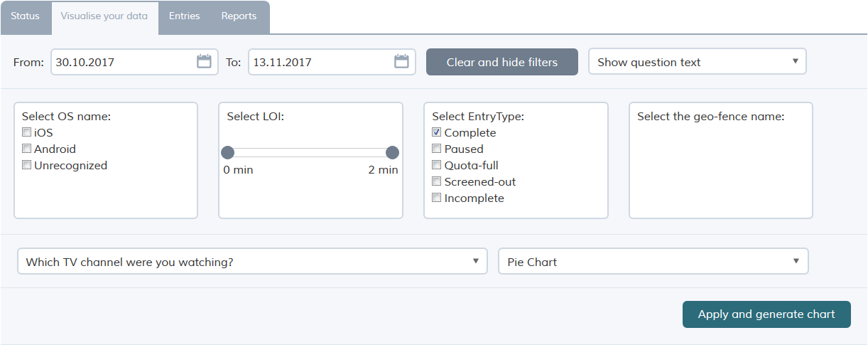This screenshot has width=868, height=345.
Task: Open the Pie Chart type dropdown
Action: 653,262
